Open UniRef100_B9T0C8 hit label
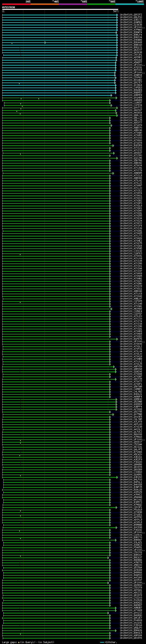Viewport: 146px width, 644px height. coord(131,70)
